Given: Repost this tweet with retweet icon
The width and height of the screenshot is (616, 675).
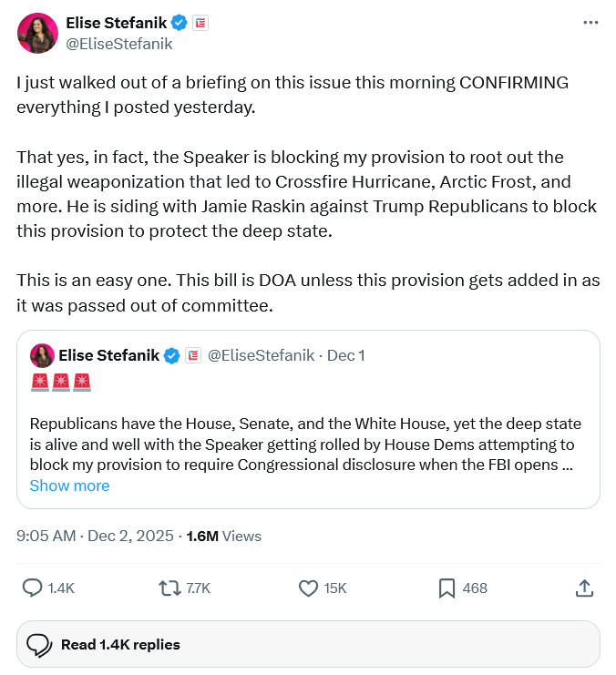Looking at the screenshot, I should tap(170, 588).
